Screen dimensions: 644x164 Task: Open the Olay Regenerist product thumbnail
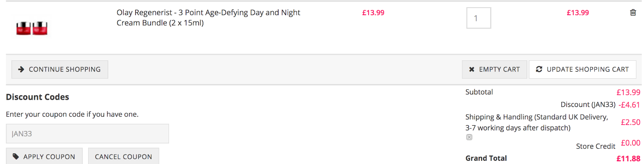[32, 28]
